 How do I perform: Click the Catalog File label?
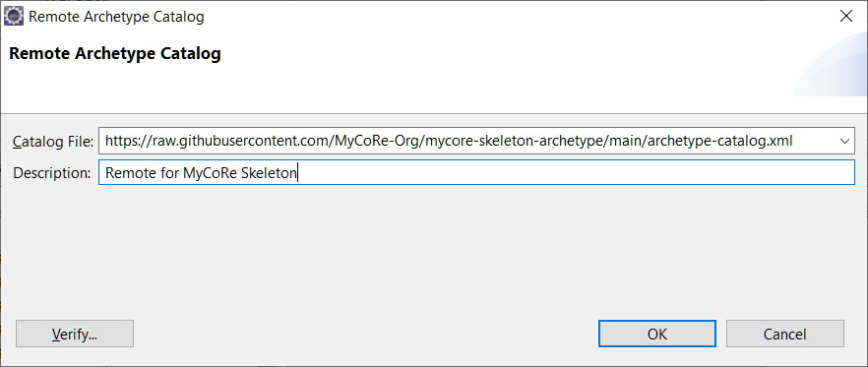(x=52, y=142)
